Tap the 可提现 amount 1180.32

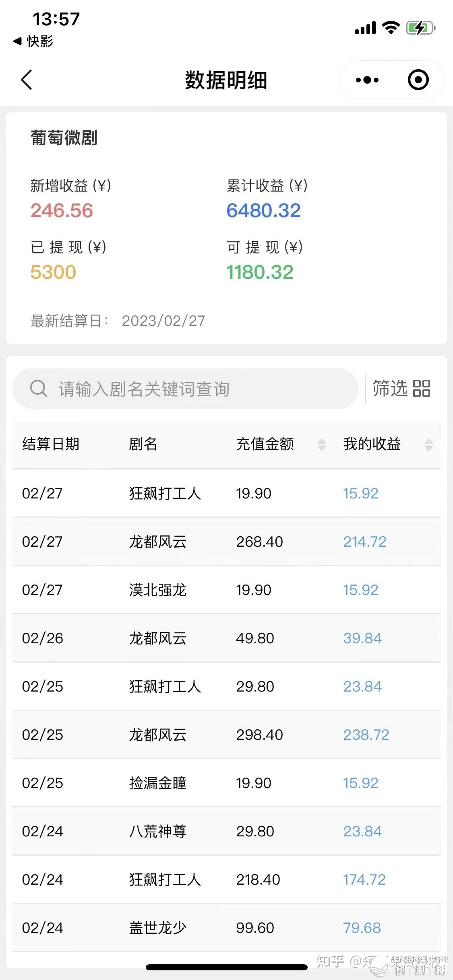[260, 272]
